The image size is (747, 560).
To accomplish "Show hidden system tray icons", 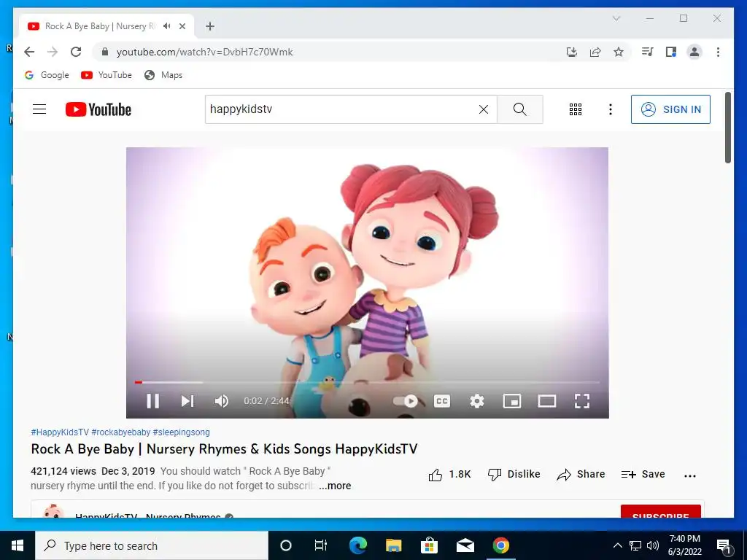I will [617, 545].
